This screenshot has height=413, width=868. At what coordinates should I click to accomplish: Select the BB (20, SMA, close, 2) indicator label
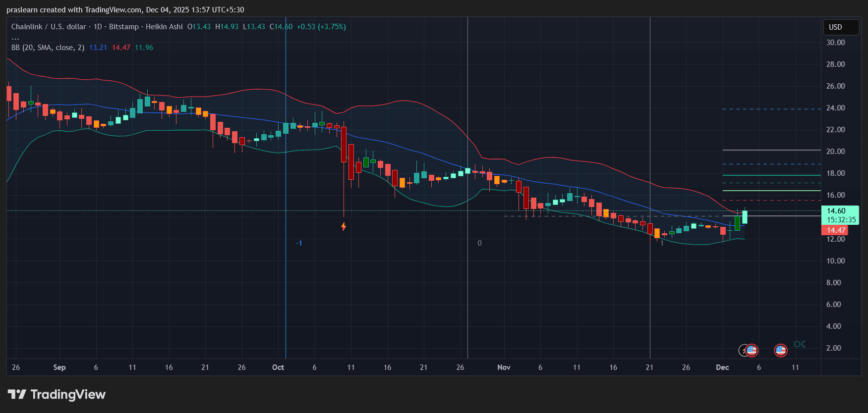(x=48, y=48)
